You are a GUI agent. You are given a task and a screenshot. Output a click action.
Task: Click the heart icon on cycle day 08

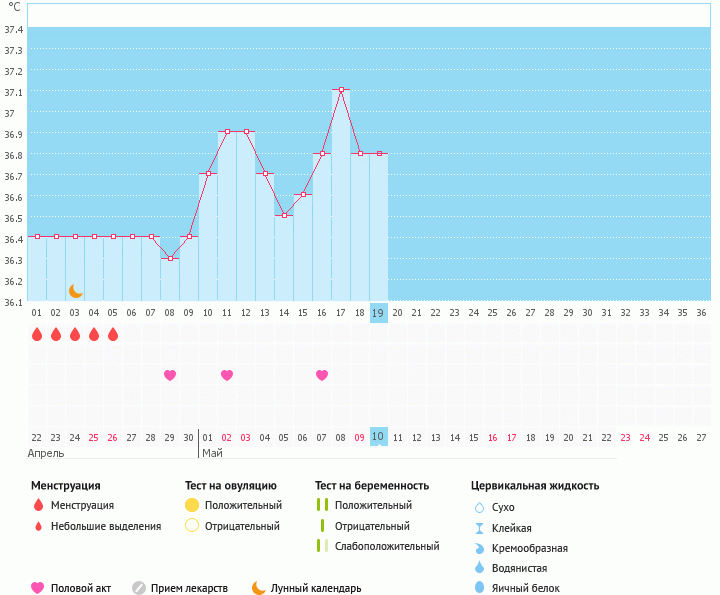[x=170, y=375]
